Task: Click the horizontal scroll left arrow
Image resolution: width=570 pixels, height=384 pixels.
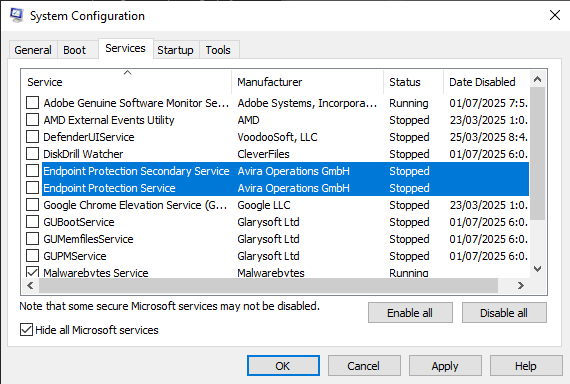Action: (30, 285)
